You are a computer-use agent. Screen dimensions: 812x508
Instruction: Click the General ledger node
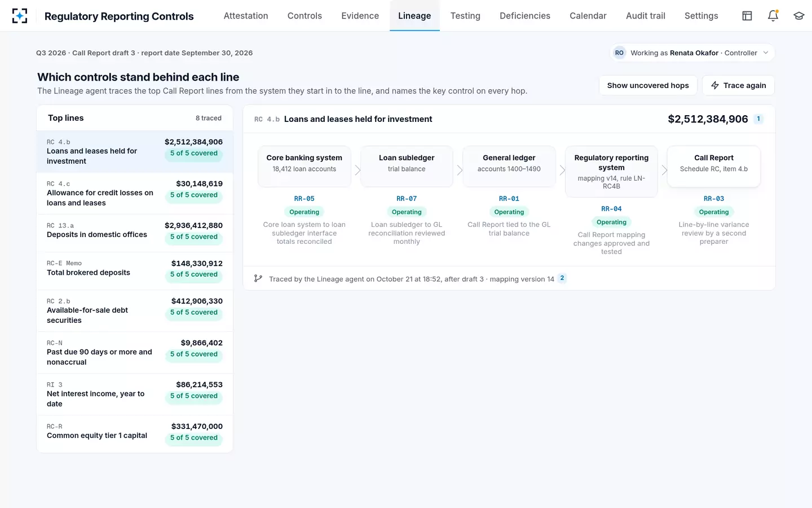(509, 167)
